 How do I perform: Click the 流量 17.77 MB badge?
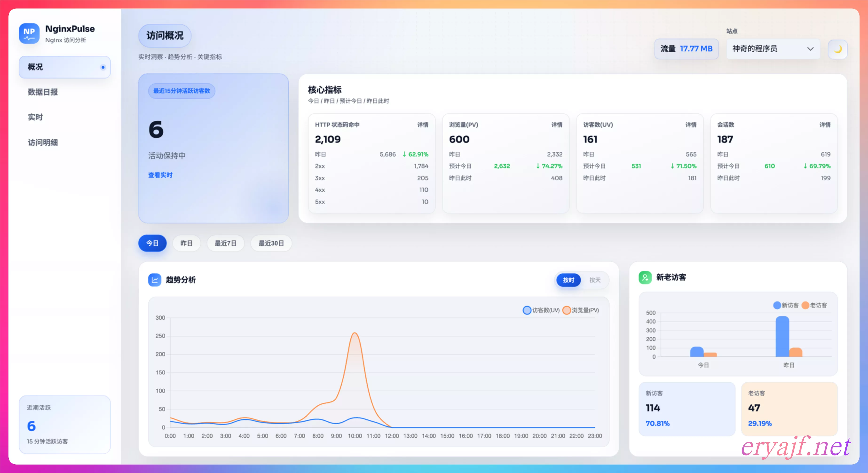pos(686,49)
